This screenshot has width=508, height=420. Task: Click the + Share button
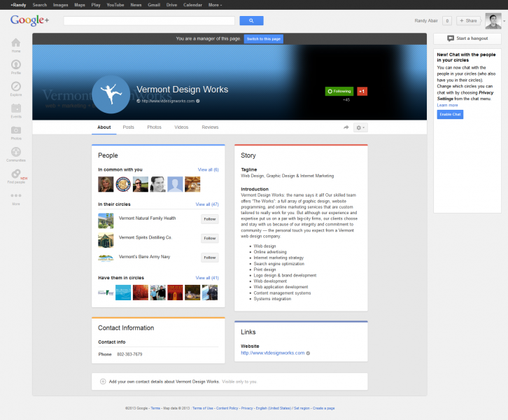[x=468, y=21]
